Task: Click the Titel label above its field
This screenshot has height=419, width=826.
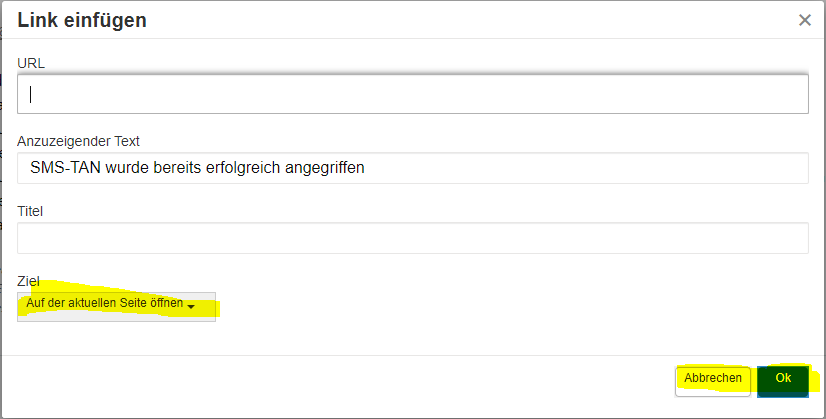Action: tap(30, 211)
